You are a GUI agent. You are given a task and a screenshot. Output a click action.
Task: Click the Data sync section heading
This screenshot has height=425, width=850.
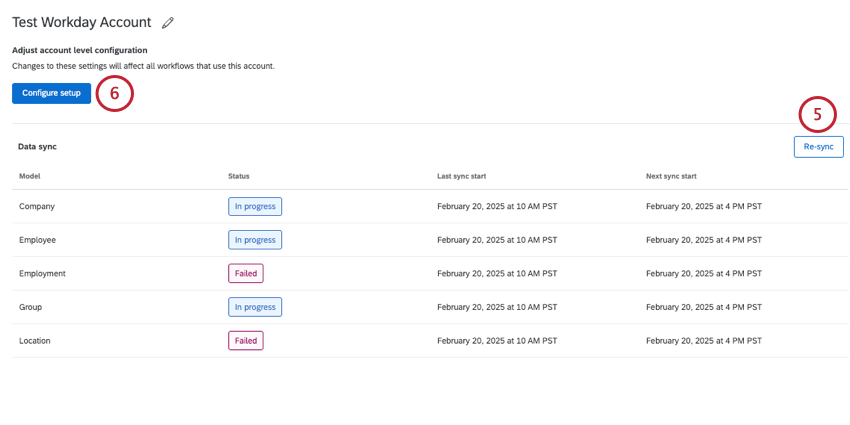(x=37, y=146)
